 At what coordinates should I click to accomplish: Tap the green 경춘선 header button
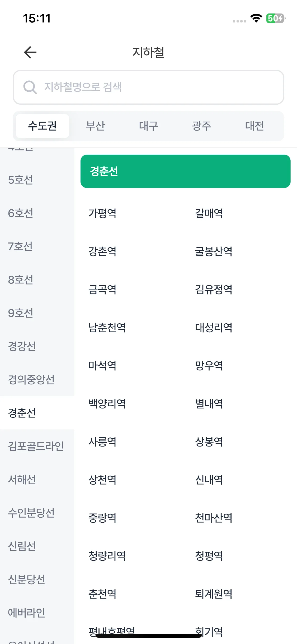tap(185, 171)
